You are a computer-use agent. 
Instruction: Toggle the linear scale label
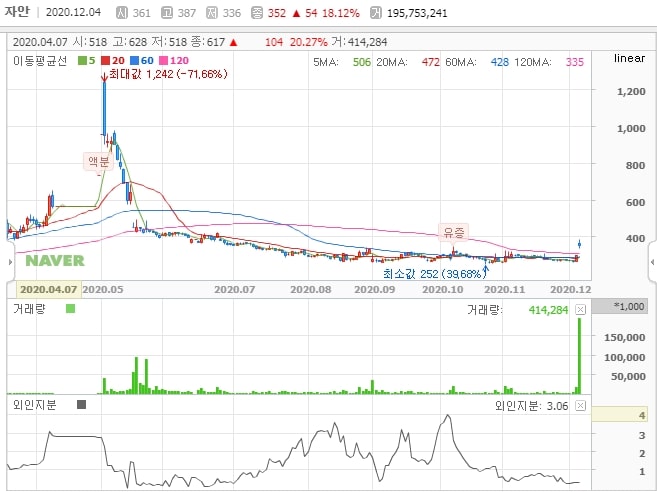(629, 58)
